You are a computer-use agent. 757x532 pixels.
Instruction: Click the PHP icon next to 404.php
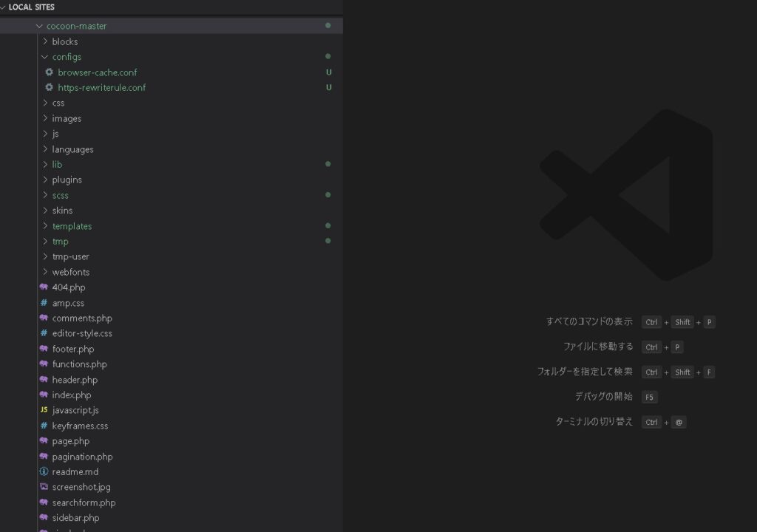[44, 287]
